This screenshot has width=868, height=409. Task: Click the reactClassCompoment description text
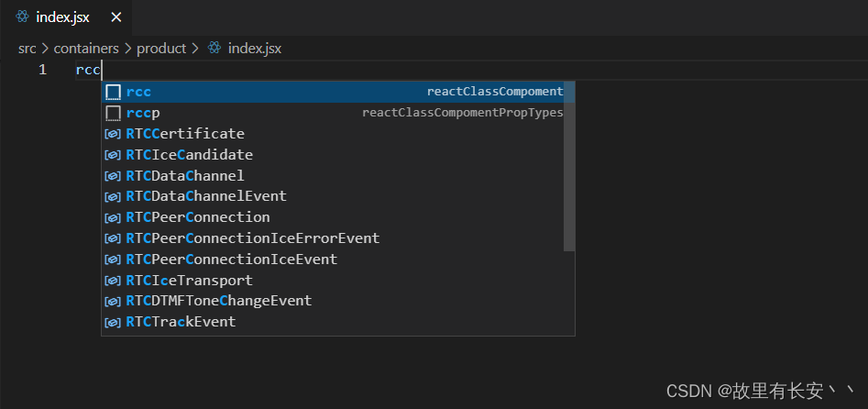click(495, 92)
